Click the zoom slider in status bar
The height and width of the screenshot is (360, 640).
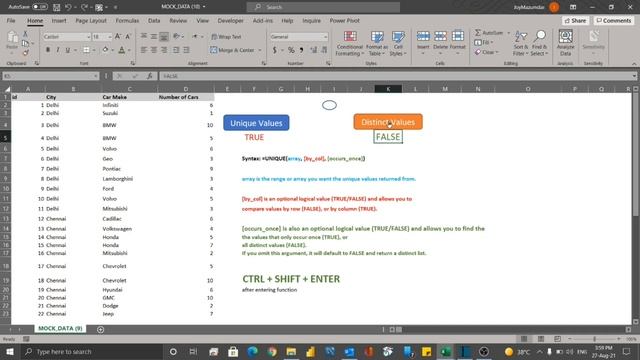pyautogui.click(x=594, y=339)
